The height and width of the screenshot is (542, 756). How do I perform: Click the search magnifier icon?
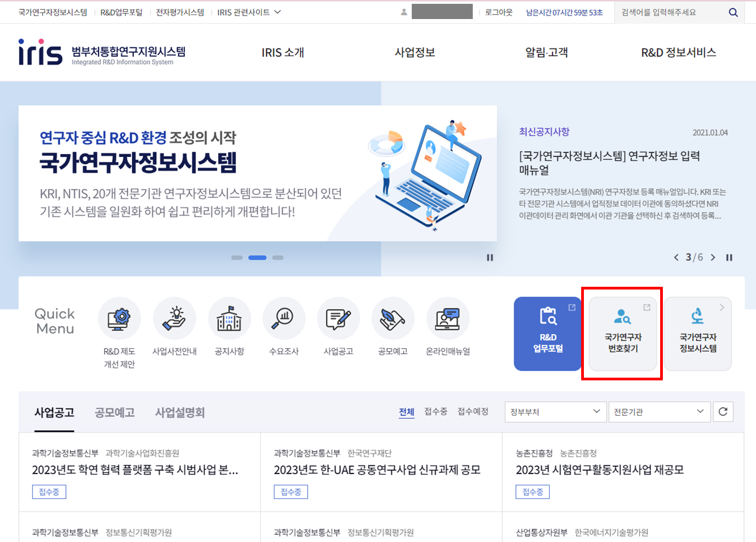pyautogui.click(x=733, y=12)
